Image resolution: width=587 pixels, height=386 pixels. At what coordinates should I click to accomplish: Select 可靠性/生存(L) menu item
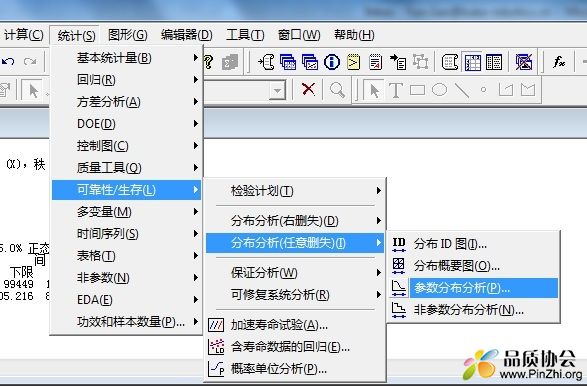click(x=126, y=190)
